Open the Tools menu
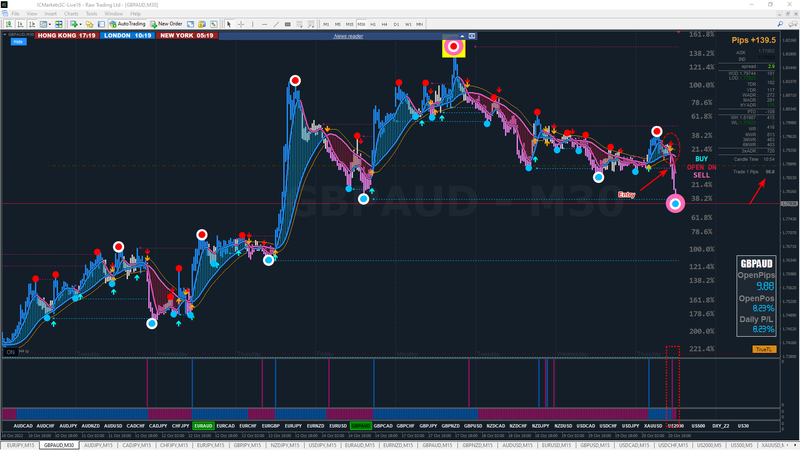The image size is (800, 450). click(x=91, y=14)
